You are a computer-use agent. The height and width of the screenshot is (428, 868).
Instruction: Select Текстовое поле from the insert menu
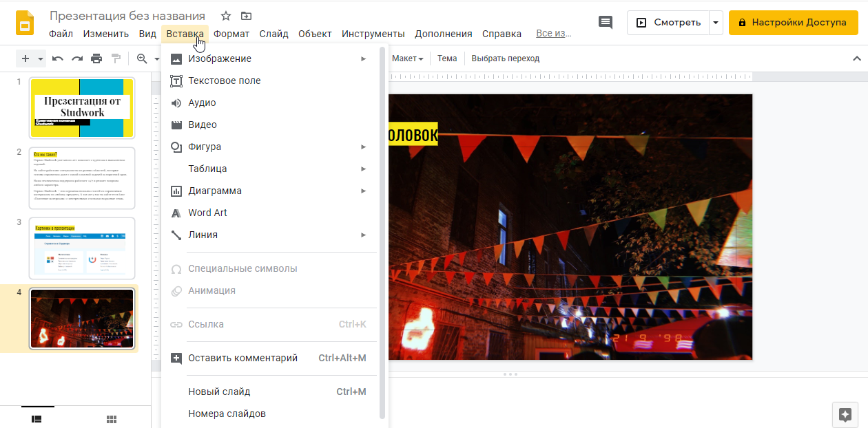pos(225,81)
